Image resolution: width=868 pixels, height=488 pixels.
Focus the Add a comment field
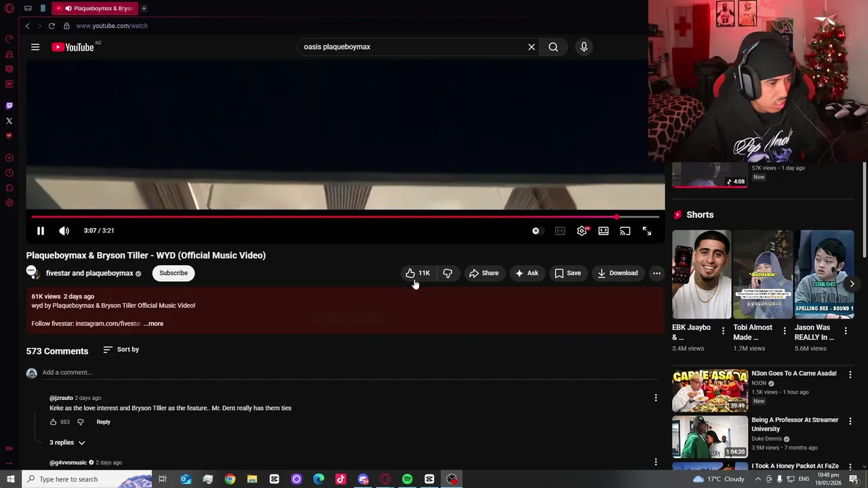(x=349, y=373)
